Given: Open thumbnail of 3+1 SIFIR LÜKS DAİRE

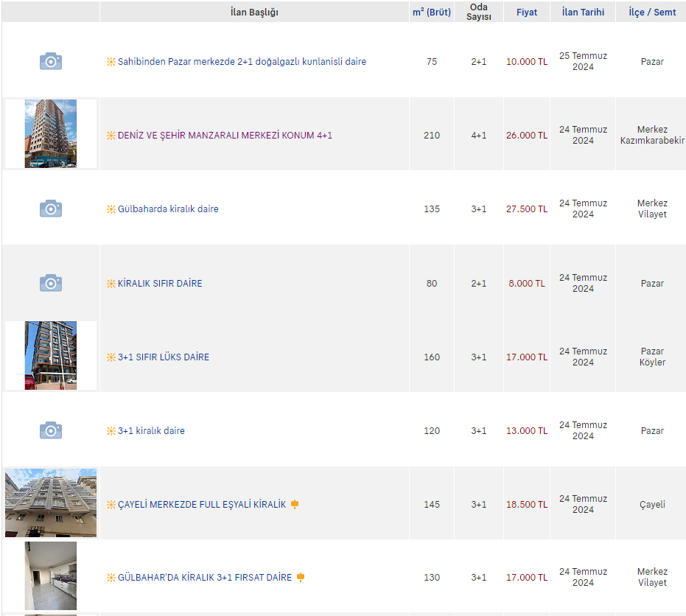Looking at the screenshot, I should 50,355.
